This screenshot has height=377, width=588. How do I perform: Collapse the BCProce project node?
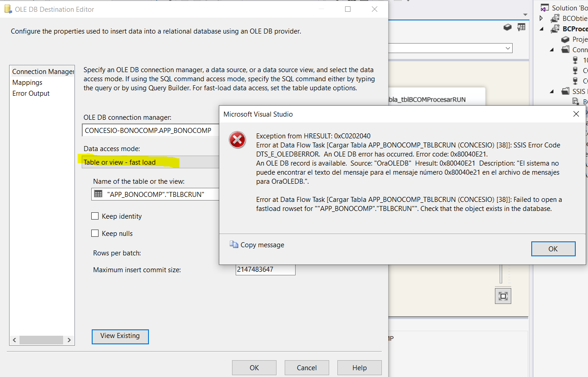(x=541, y=29)
